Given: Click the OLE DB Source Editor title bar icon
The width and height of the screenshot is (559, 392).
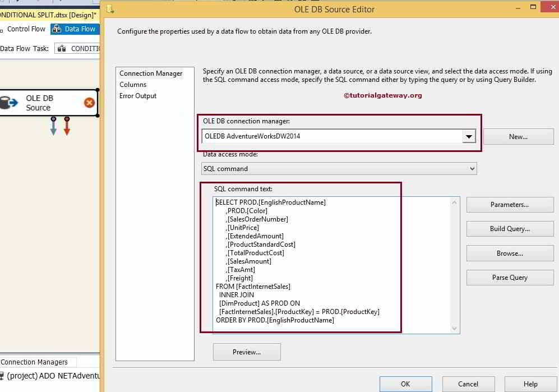Looking at the screenshot, I should 110,10.
